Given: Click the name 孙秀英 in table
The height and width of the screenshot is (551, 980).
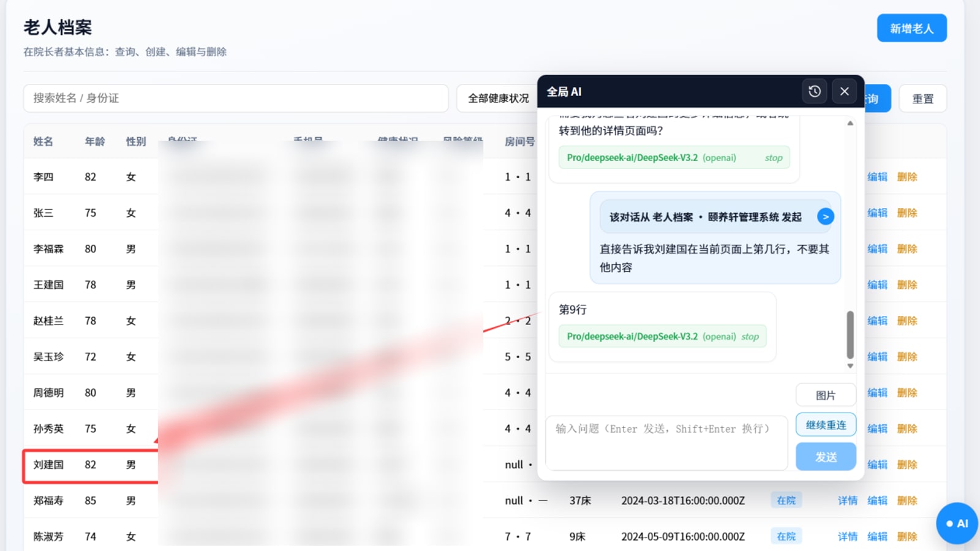Looking at the screenshot, I should coord(48,429).
